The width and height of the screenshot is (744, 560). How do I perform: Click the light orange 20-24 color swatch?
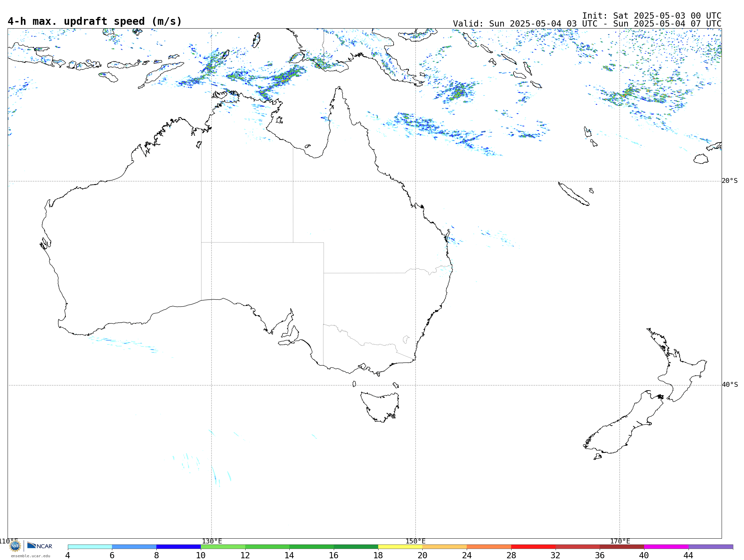tap(445, 547)
